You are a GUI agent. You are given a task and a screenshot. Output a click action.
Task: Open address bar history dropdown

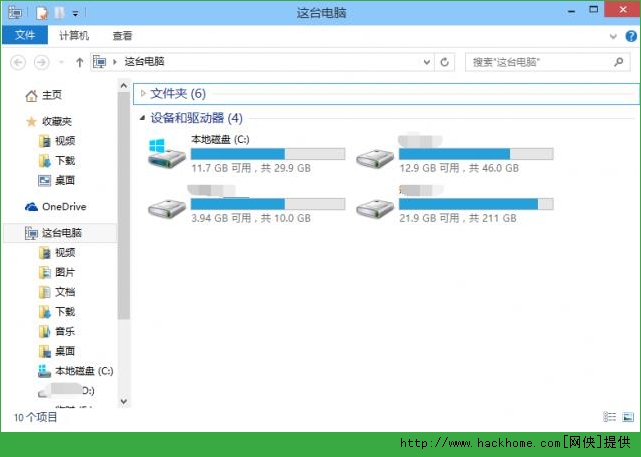[426, 62]
